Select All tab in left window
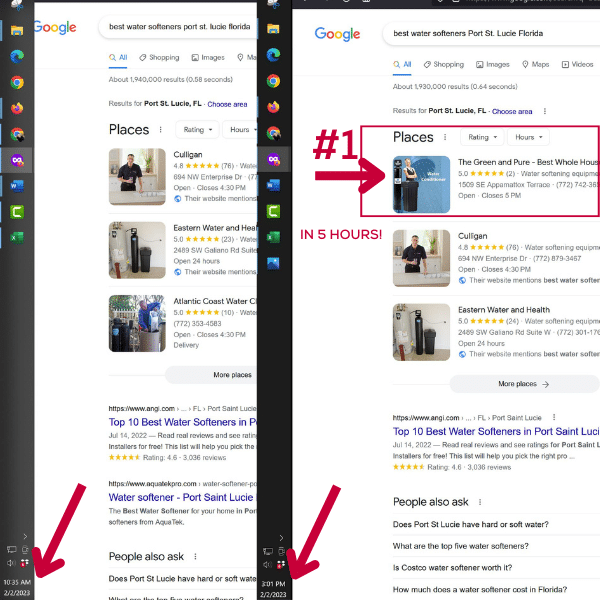Screen dimensions: 600x600 coord(118,58)
